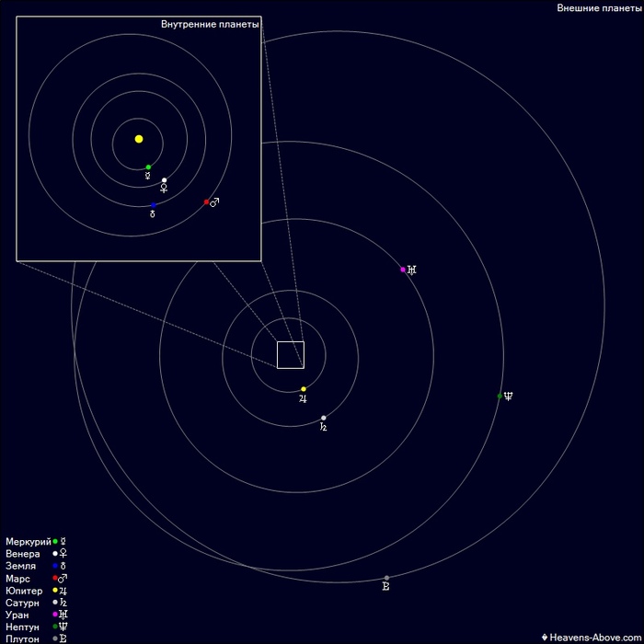
Task: Click the red Mars dot on its orbit
Action: pyautogui.click(x=206, y=202)
